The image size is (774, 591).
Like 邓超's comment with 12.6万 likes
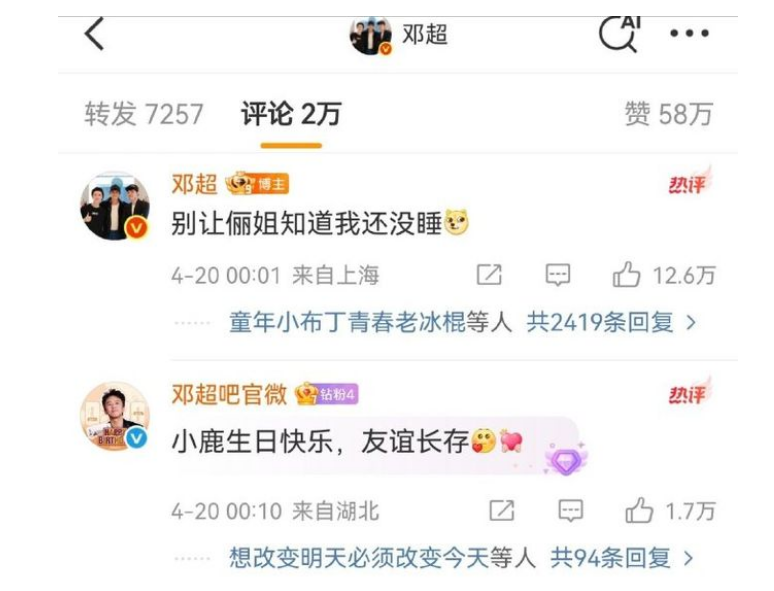click(664, 275)
